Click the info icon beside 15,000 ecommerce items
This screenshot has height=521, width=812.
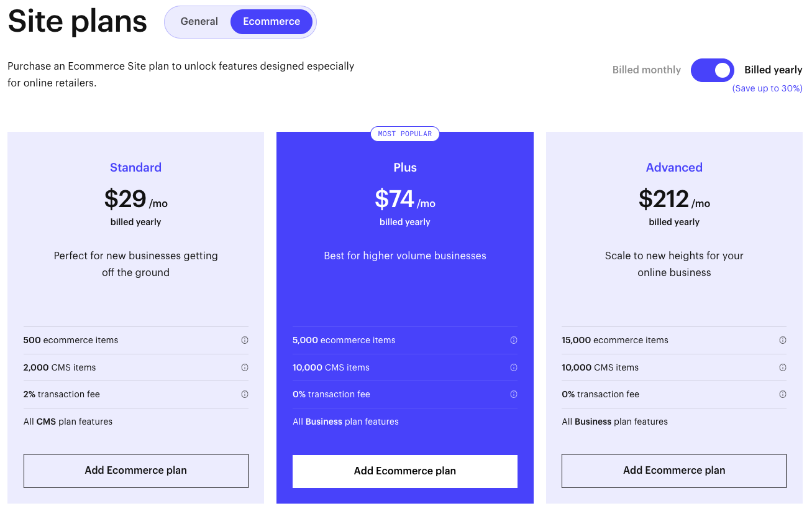(x=783, y=340)
